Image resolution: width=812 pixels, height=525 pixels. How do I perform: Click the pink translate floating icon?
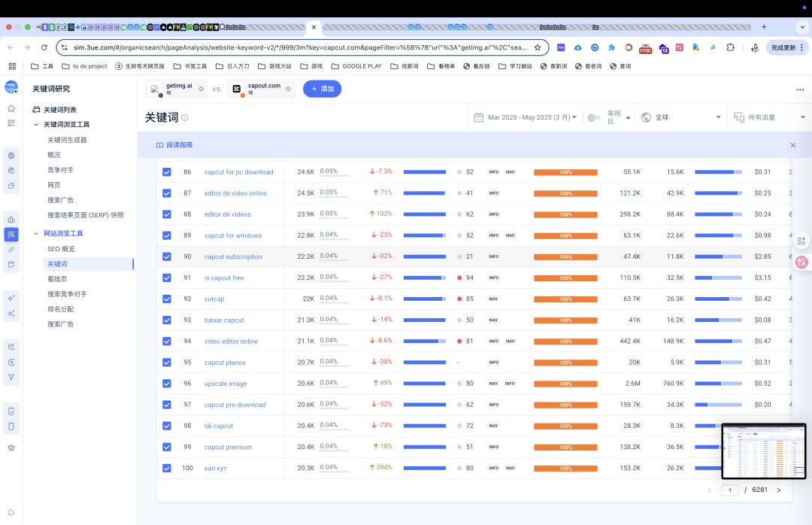[x=801, y=262]
